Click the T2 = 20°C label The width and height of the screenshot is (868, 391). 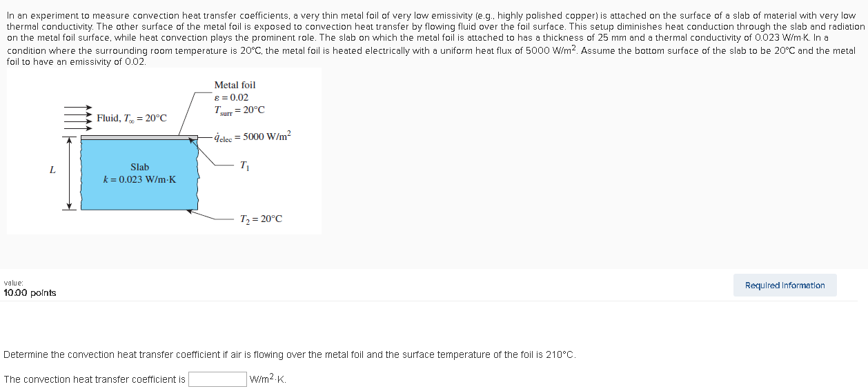click(261, 219)
